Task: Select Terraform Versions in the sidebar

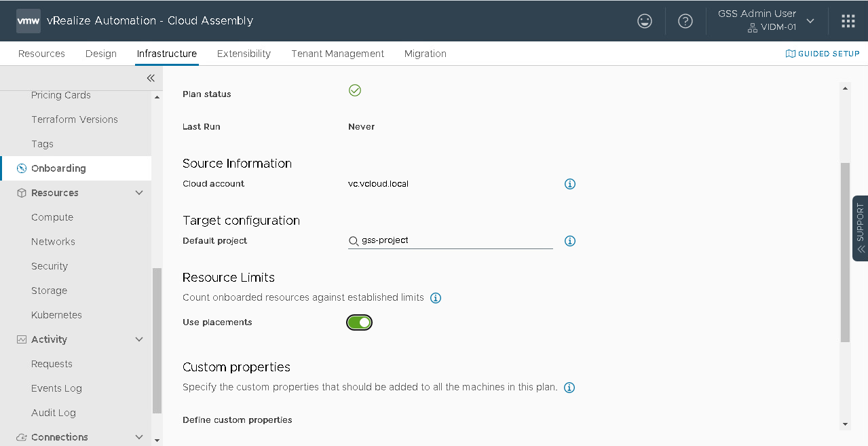Action: pyautogui.click(x=75, y=119)
